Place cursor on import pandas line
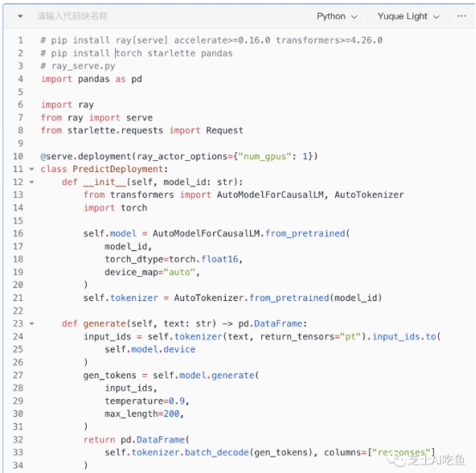The image size is (476, 473). (x=91, y=79)
